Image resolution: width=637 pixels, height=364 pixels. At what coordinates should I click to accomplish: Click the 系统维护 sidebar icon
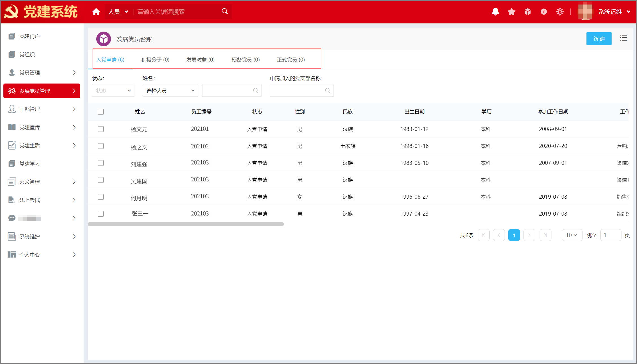pyautogui.click(x=12, y=236)
